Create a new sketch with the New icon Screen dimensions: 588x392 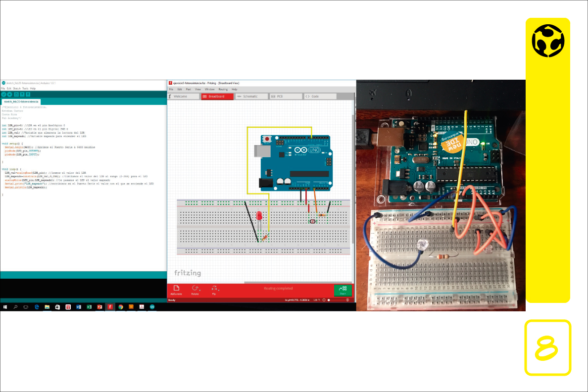[x=16, y=95]
